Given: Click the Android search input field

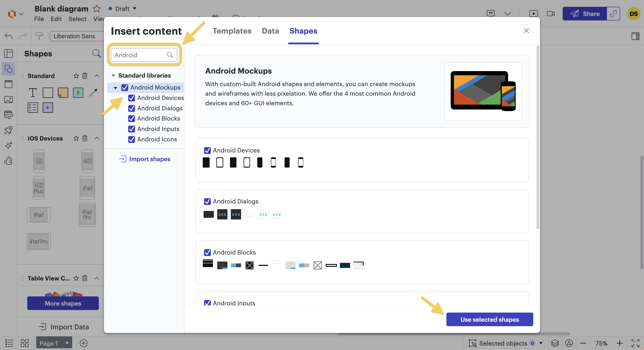Looking at the screenshot, I should (140, 55).
